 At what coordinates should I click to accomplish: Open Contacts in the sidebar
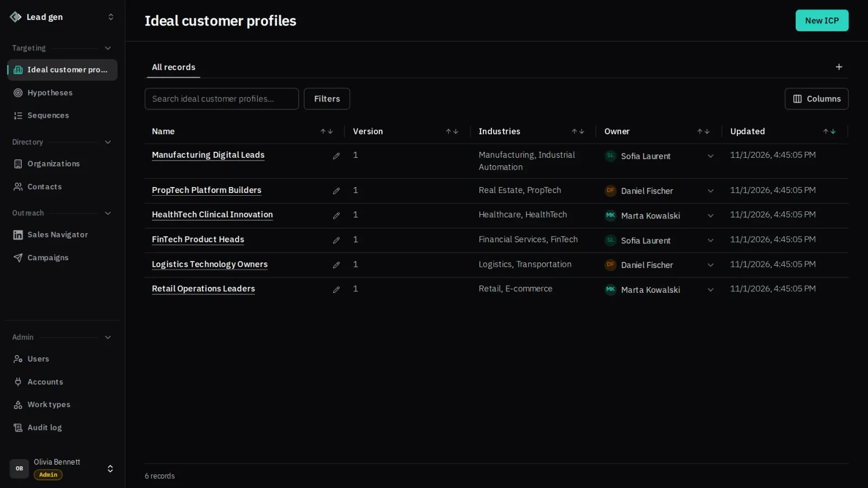(x=62, y=187)
